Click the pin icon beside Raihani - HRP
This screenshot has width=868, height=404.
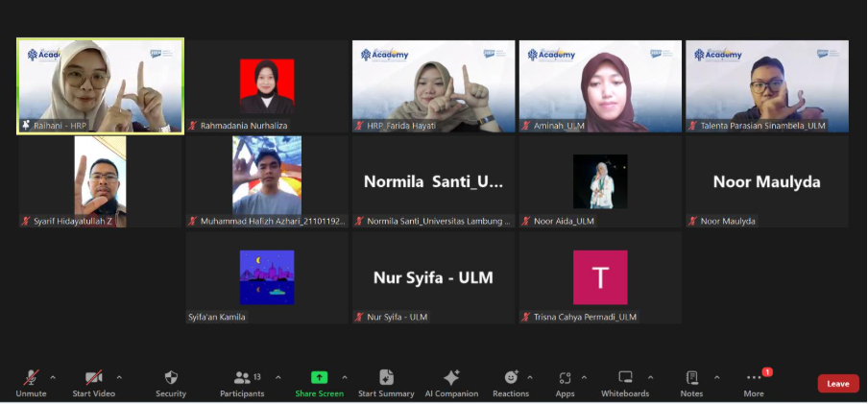click(26, 126)
